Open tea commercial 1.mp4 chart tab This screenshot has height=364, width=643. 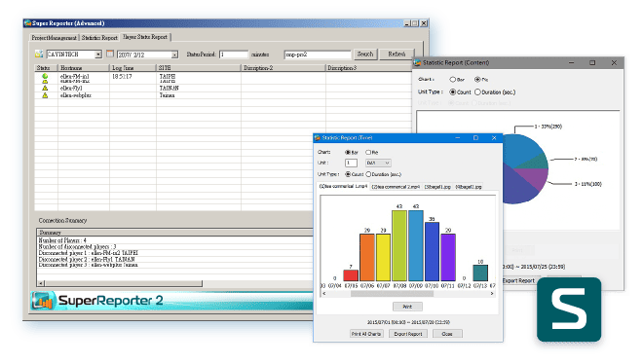(343, 186)
